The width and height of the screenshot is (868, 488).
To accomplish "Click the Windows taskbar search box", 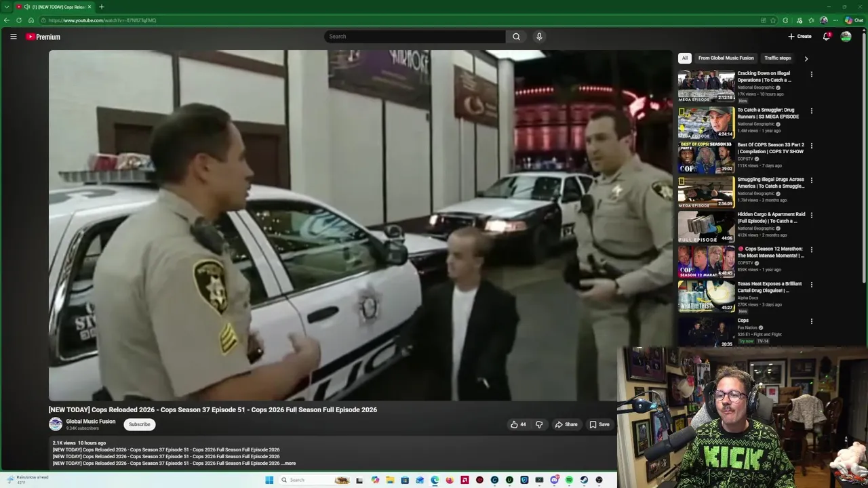I will point(314,480).
